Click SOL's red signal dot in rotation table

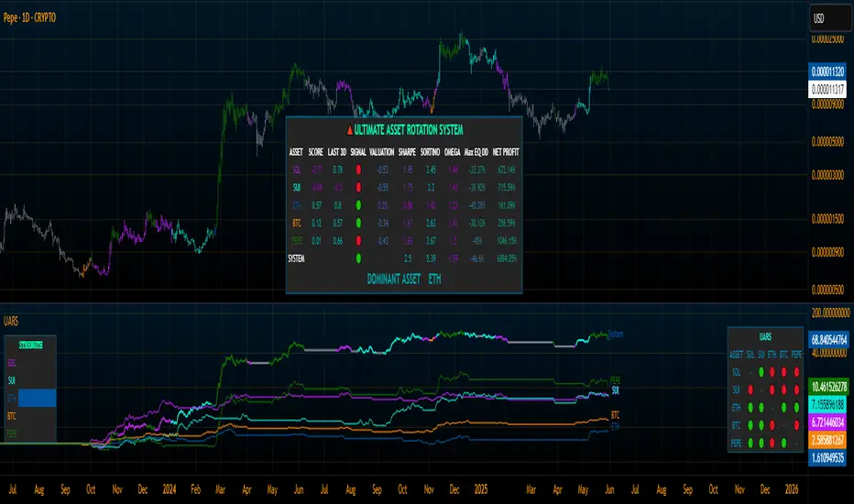click(x=358, y=170)
